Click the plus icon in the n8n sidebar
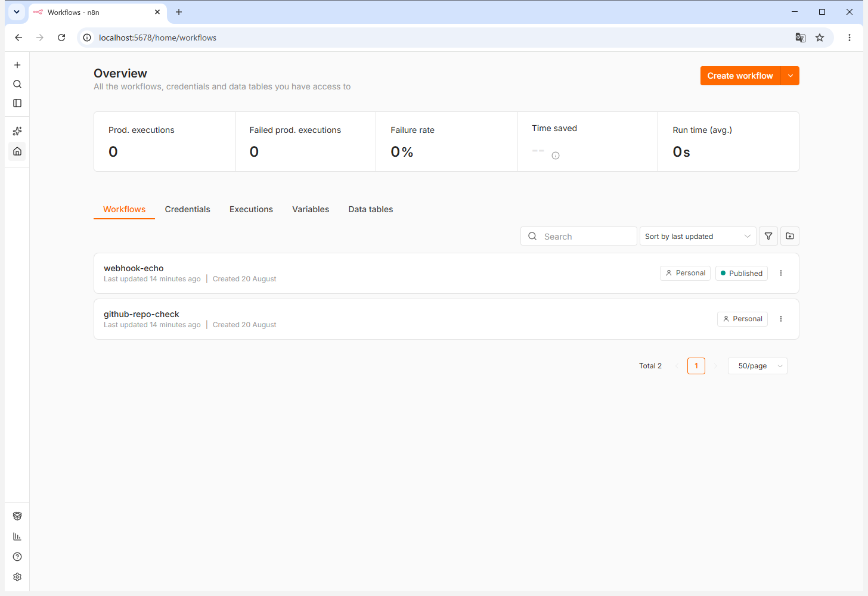 click(17, 65)
